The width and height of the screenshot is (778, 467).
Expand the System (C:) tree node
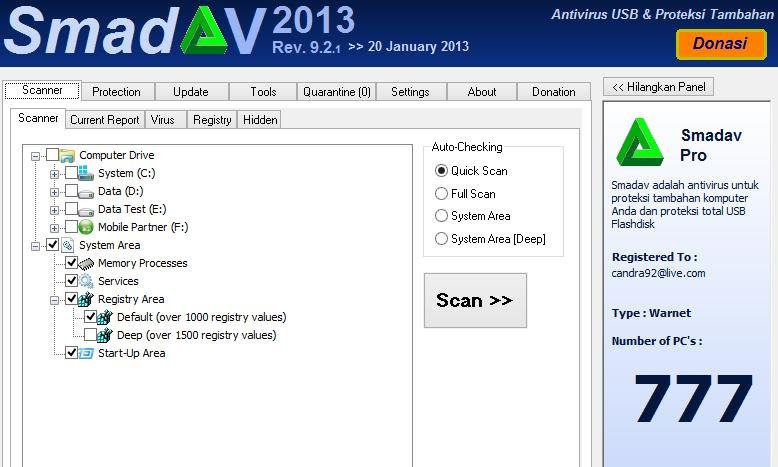click(54, 174)
